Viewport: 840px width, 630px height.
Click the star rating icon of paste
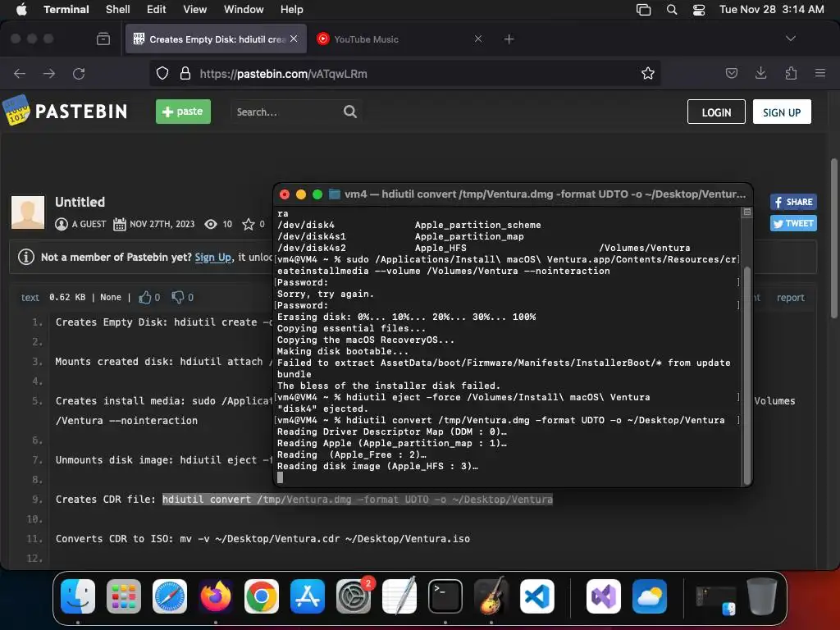tap(248, 224)
